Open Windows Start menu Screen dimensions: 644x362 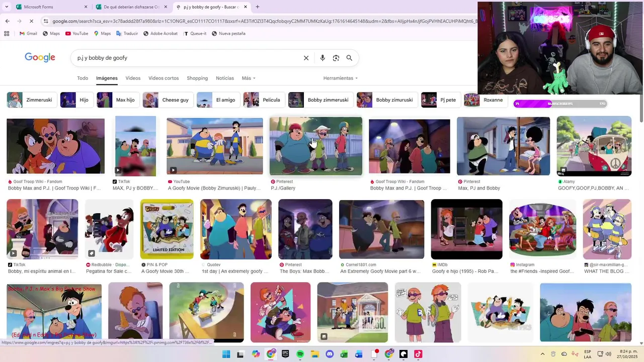(226, 354)
